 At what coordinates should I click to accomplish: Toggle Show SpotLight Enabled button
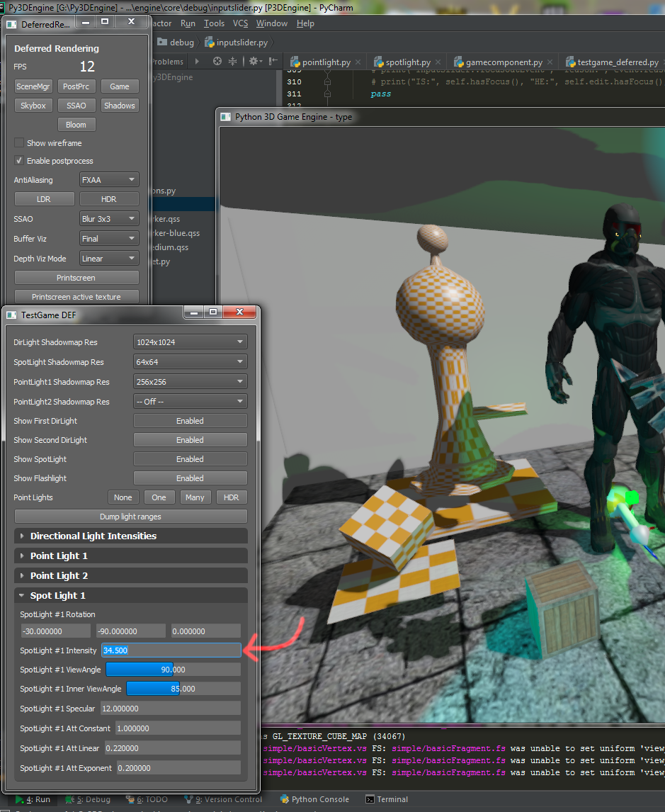coord(190,459)
